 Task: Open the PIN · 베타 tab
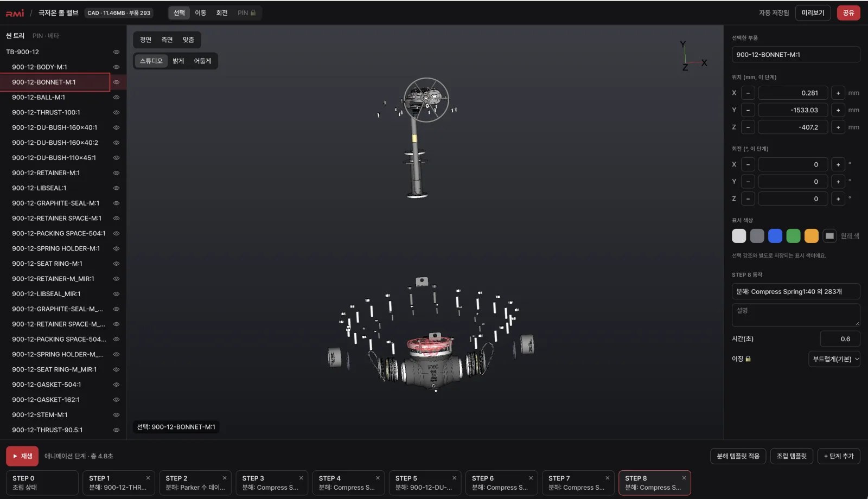point(46,36)
